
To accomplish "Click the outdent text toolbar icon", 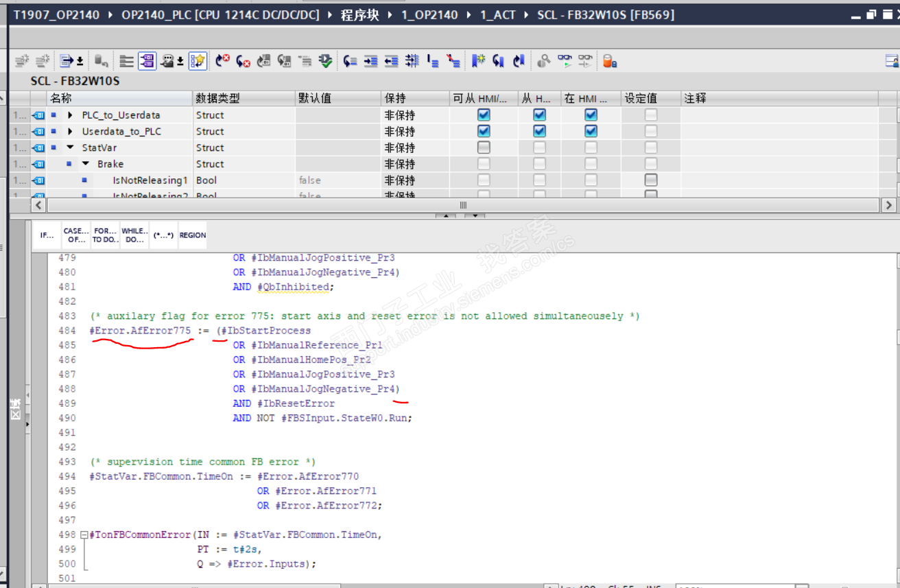I will click(391, 62).
